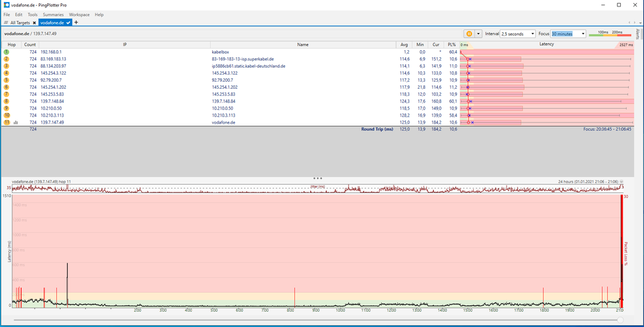Click the PingPlotter app icon in title bar
The image size is (644, 327).
pyautogui.click(x=6, y=5)
